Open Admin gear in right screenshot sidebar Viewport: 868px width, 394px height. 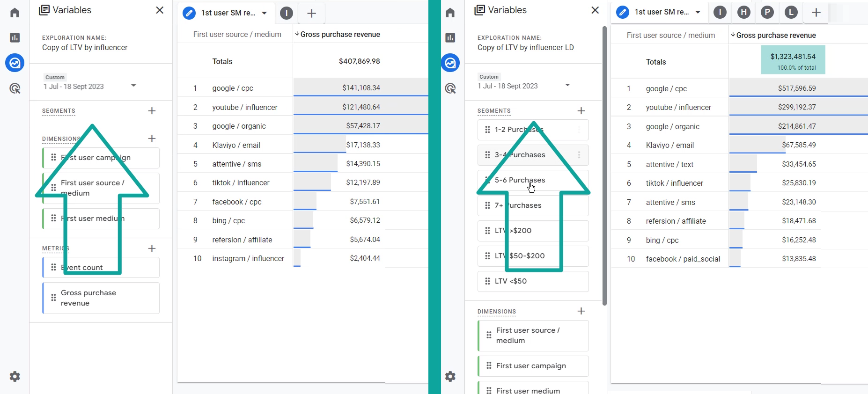point(450,376)
